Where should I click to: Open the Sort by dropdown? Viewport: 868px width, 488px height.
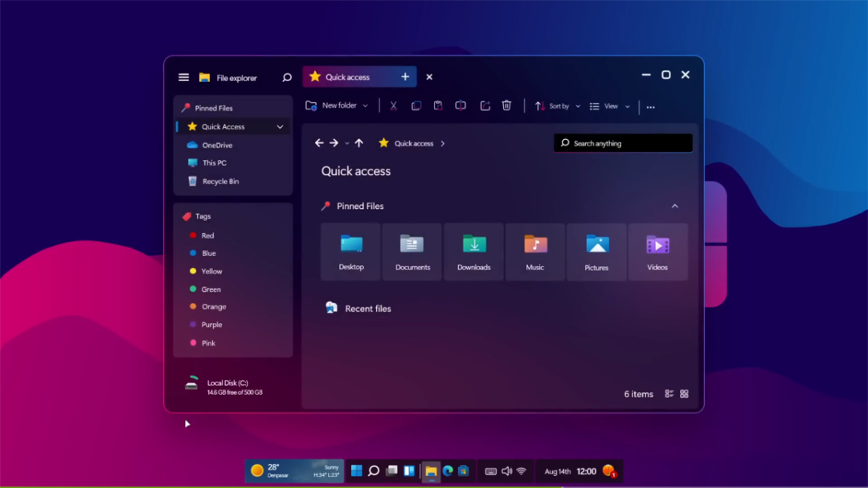pyautogui.click(x=558, y=106)
